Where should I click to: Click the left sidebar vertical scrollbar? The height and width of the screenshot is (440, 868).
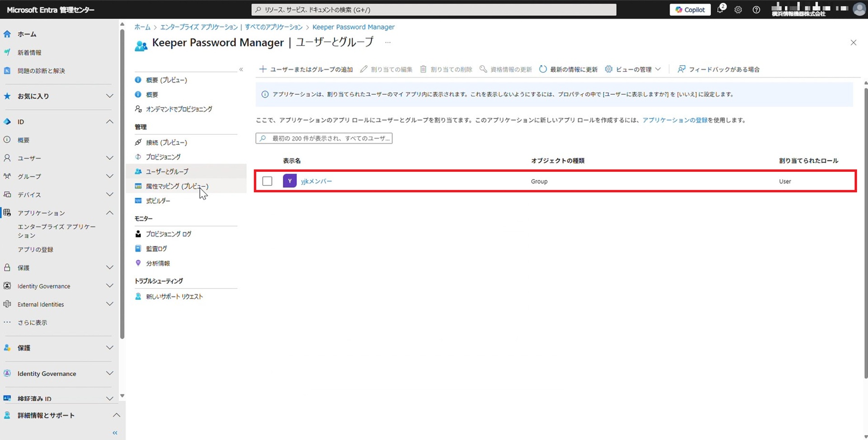coord(122,181)
